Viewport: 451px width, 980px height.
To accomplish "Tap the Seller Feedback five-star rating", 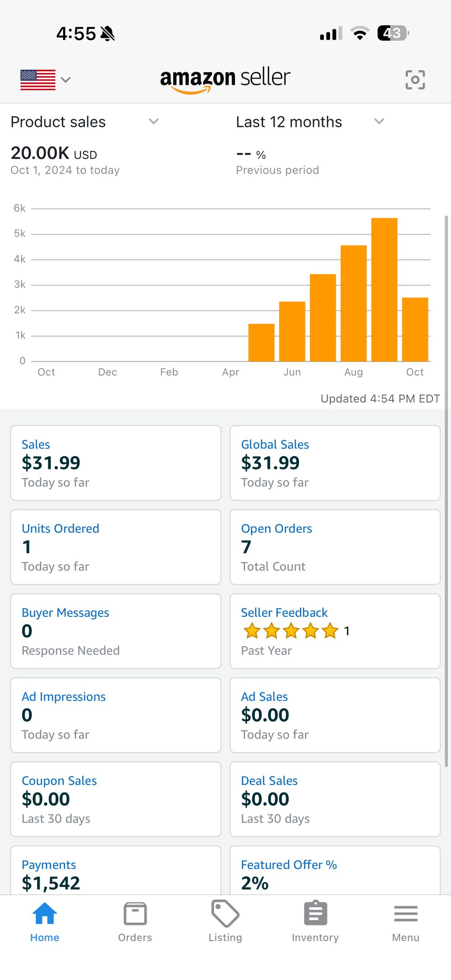I will 291,631.
